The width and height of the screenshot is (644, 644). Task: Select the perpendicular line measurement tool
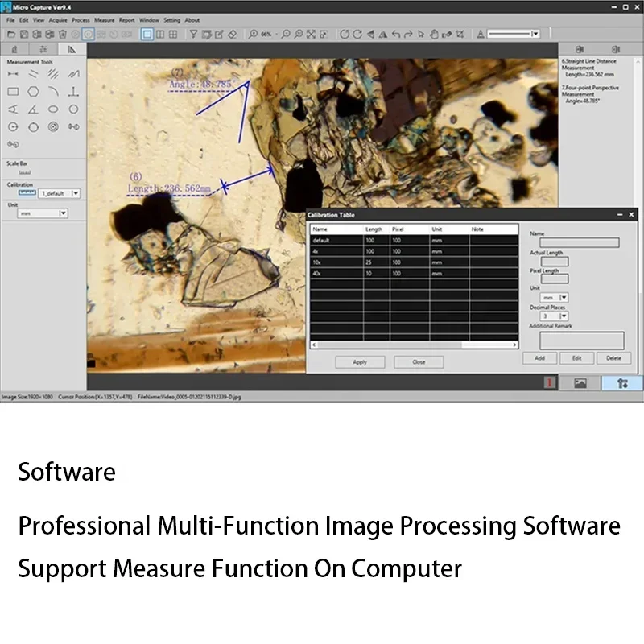click(x=73, y=92)
